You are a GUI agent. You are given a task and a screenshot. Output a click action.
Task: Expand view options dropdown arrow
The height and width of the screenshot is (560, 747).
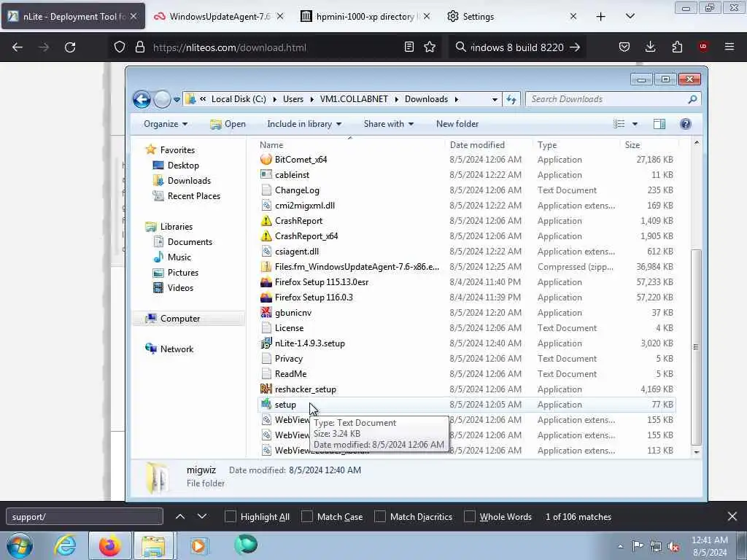(x=635, y=124)
